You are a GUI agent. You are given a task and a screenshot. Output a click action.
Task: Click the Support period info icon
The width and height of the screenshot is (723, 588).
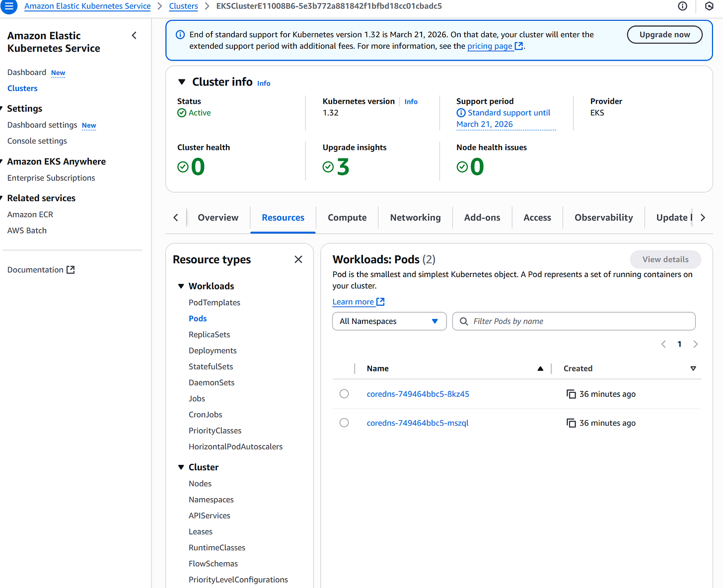(x=461, y=113)
